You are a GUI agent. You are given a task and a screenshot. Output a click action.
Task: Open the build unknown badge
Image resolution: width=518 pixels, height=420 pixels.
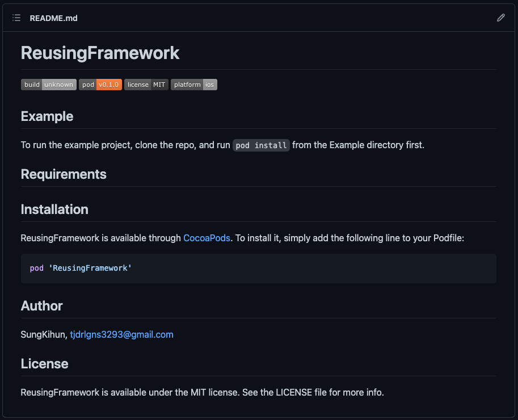(49, 85)
